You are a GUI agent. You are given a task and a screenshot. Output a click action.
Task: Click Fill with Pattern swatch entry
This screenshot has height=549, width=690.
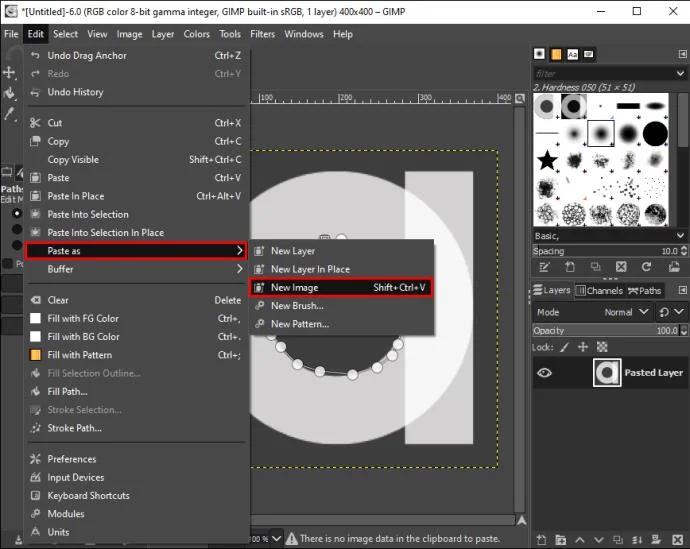point(136,355)
